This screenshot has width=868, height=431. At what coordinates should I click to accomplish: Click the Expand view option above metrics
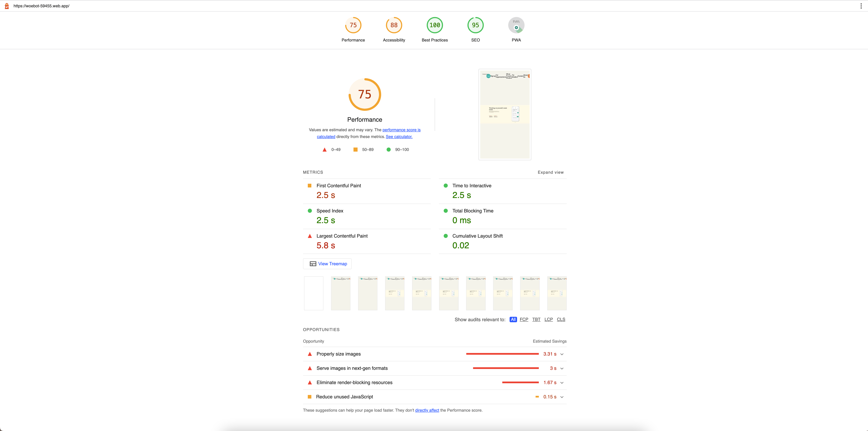coord(551,172)
